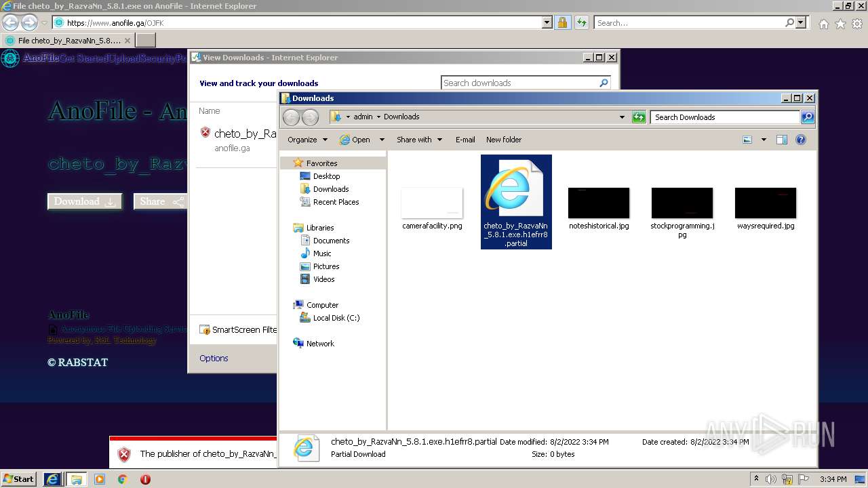868x488 pixels.
Task: Click Explorer back arrow in Downloads window
Action: (x=291, y=117)
